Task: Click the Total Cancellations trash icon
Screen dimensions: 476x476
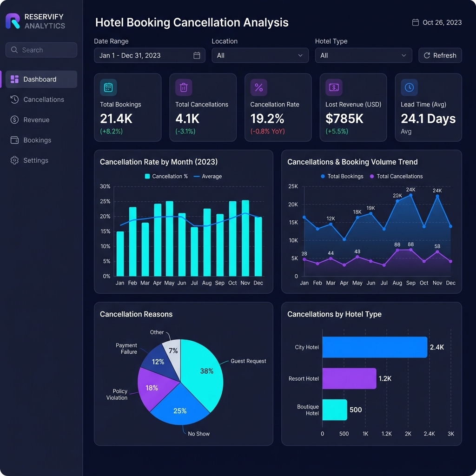Action: pyautogui.click(x=184, y=87)
